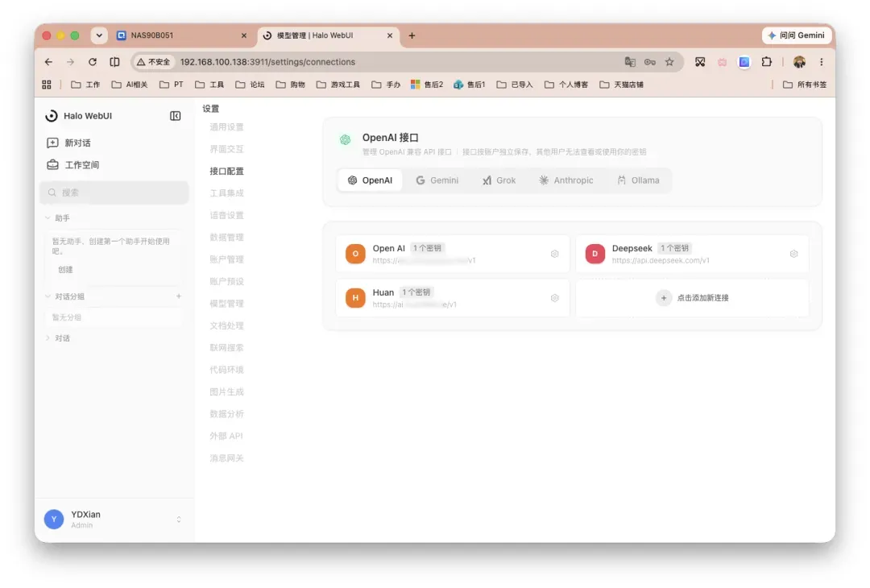870x588 pixels.
Task: Bookmark this page with star icon
Action: (x=669, y=62)
